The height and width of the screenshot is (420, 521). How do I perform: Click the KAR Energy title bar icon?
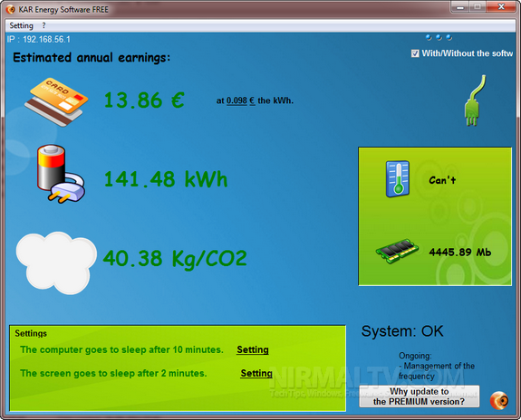10,9
